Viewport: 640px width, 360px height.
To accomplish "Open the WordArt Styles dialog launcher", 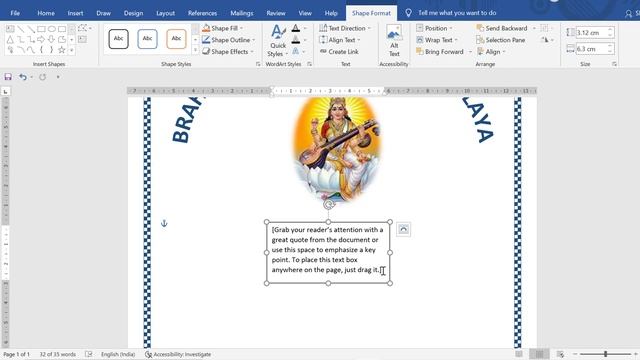I will [309, 64].
